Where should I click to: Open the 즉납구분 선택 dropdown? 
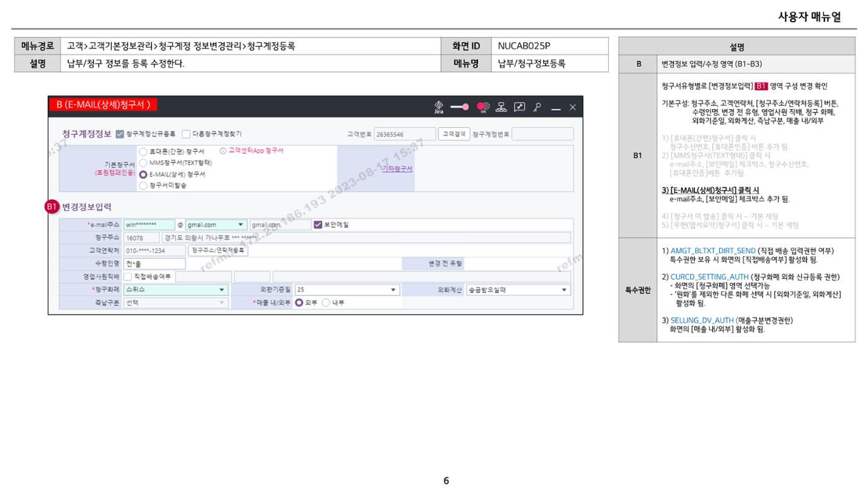point(176,303)
